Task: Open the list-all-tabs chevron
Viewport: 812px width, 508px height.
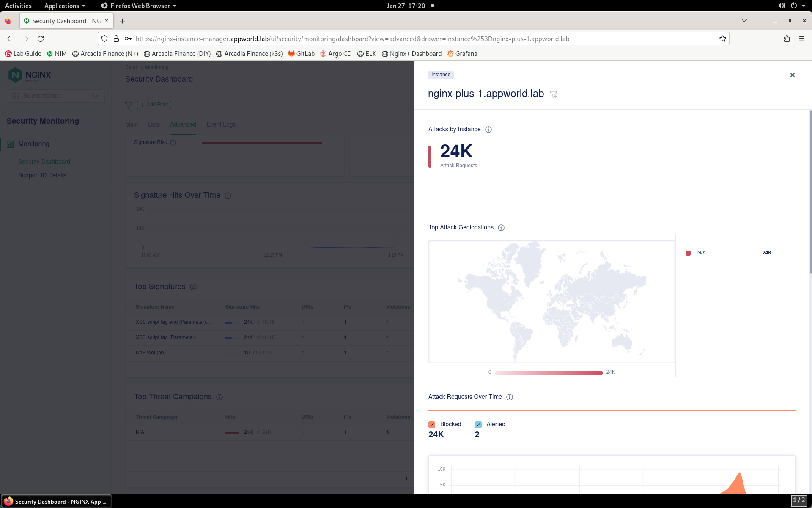Action: point(744,21)
